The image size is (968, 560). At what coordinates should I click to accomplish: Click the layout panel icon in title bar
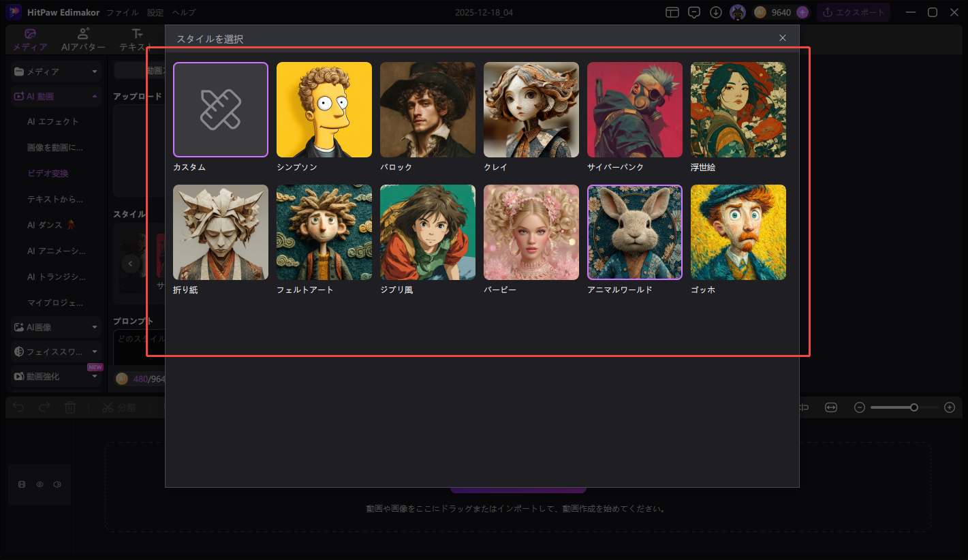(672, 12)
